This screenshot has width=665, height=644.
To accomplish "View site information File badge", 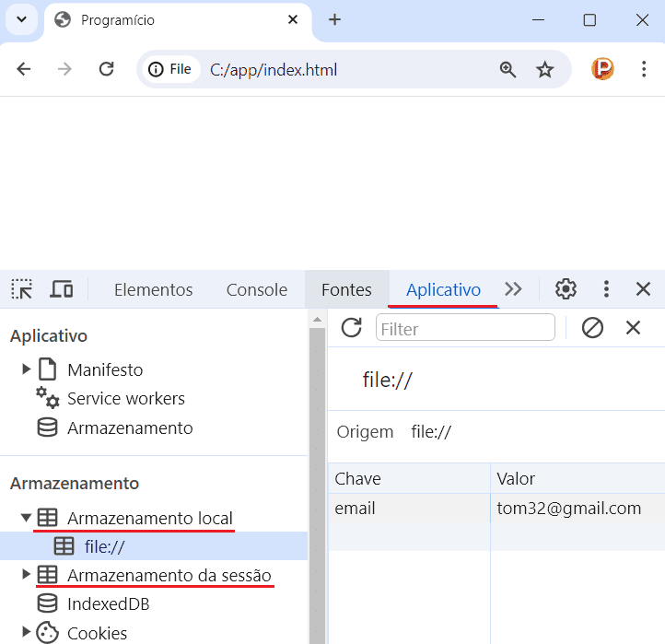I will (170, 69).
